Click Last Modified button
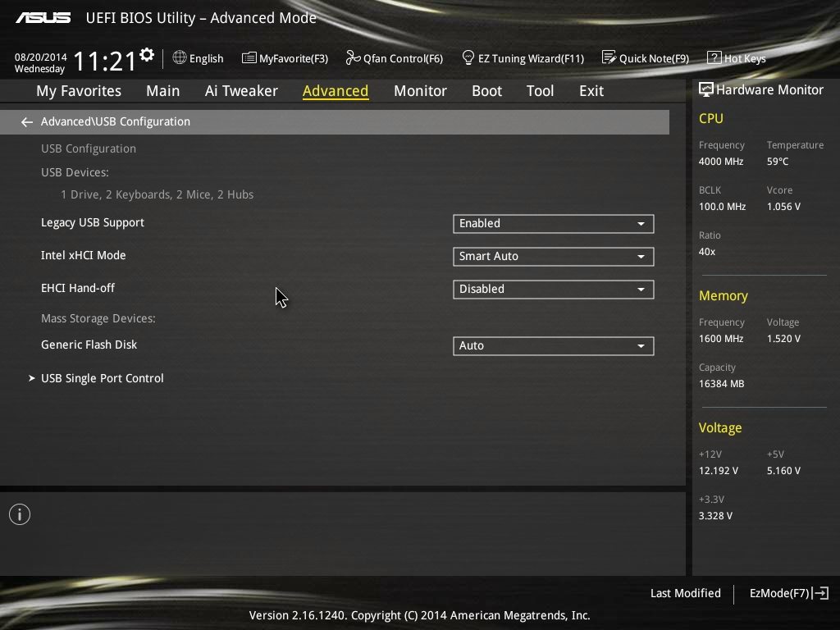840x630 pixels. [685, 593]
